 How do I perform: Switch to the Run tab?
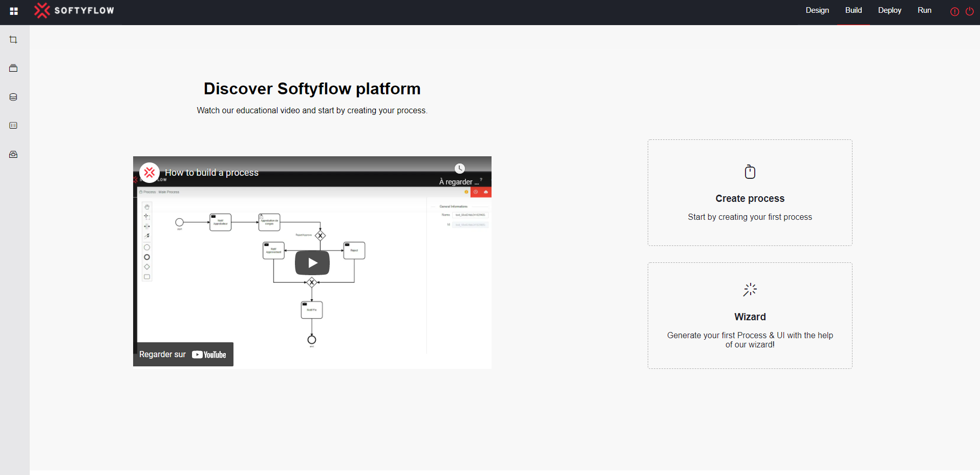tap(924, 10)
